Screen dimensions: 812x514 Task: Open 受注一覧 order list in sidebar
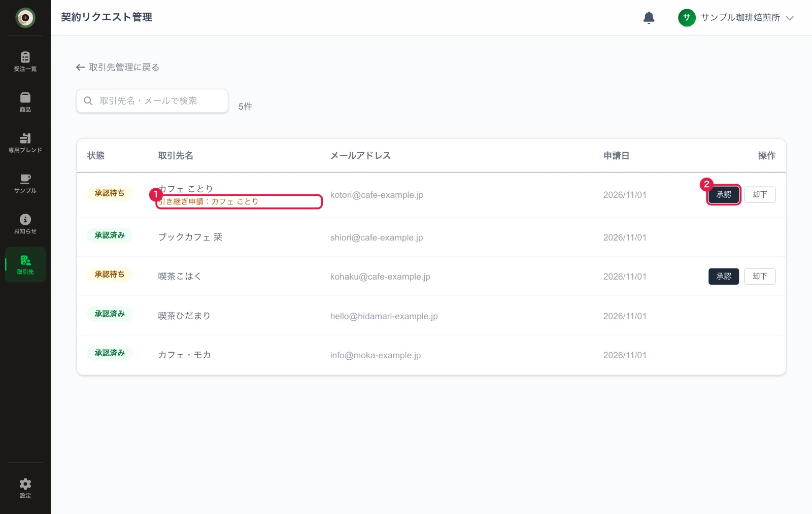point(25,61)
